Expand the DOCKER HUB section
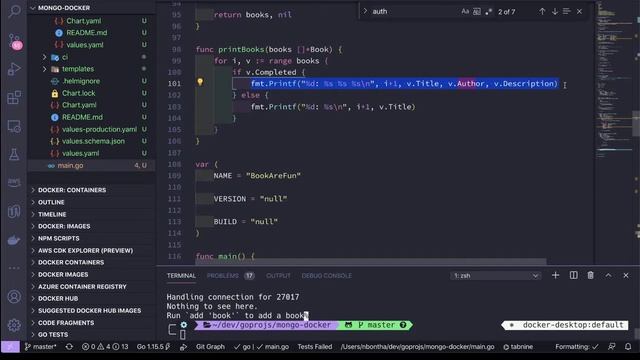The image size is (640, 360). click(x=58, y=298)
